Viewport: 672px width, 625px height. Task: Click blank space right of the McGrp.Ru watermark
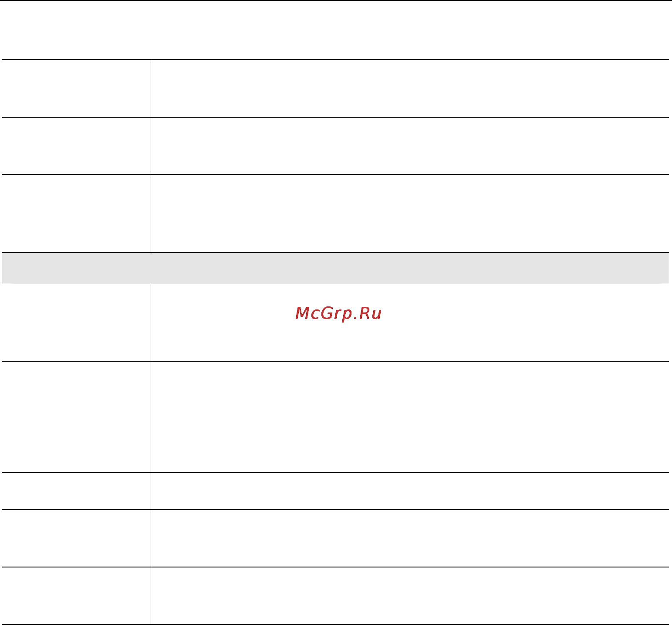click(523, 323)
